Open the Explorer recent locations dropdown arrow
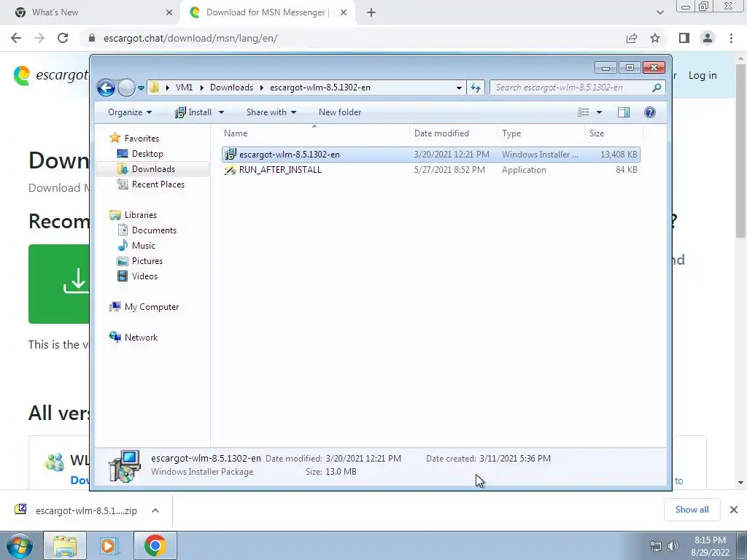The height and width of the screenshot is (560, 747). tap(141, 88)
